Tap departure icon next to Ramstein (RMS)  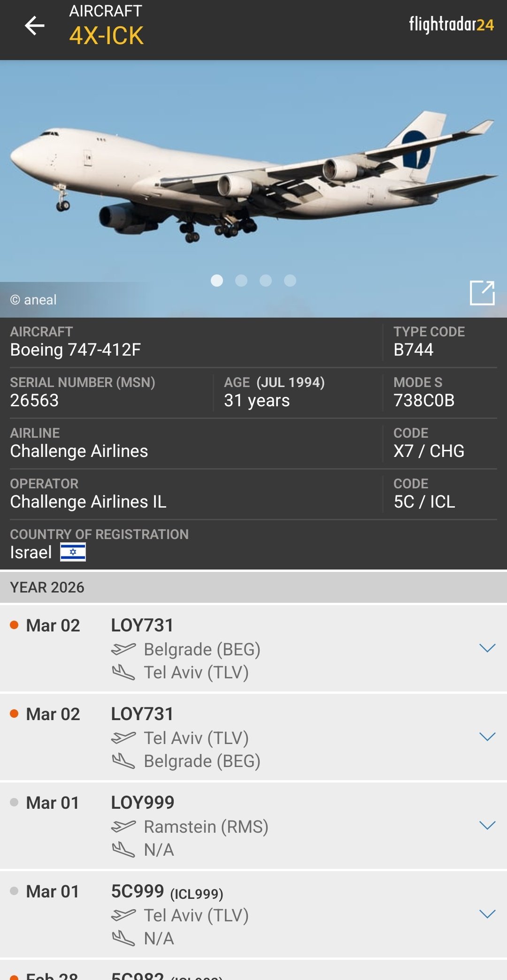pos(123,827)
